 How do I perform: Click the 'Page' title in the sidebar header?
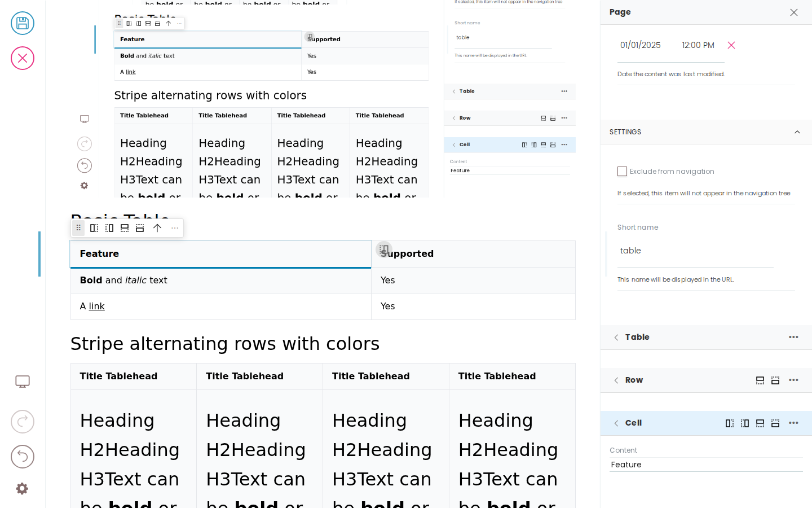(x=620, y=12)
